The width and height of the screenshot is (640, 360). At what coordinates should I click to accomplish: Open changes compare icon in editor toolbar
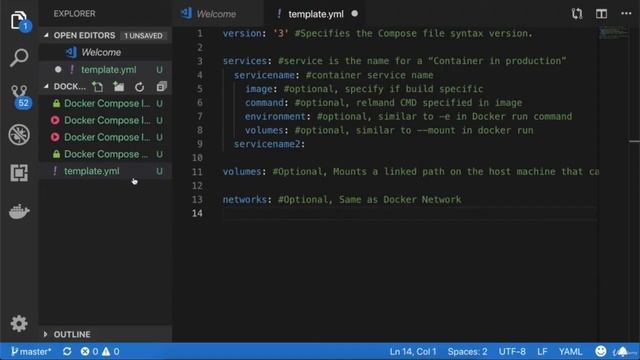pos(576,14)
